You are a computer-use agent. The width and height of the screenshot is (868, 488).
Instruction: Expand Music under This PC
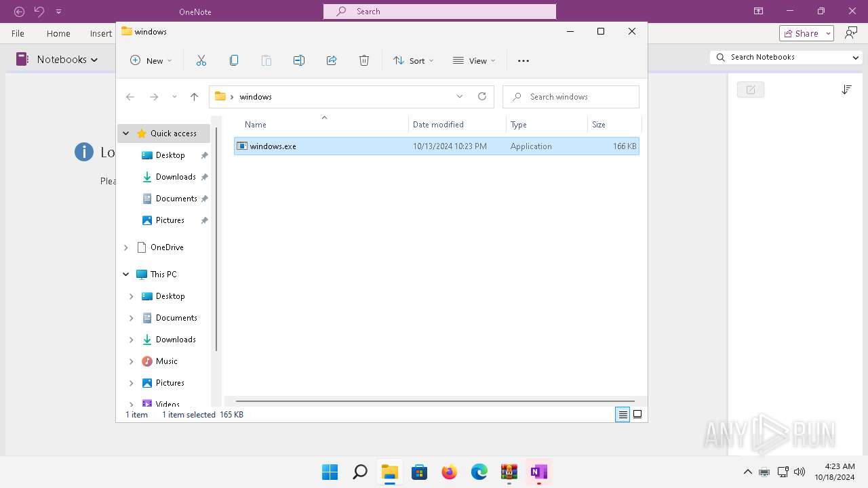131,361
